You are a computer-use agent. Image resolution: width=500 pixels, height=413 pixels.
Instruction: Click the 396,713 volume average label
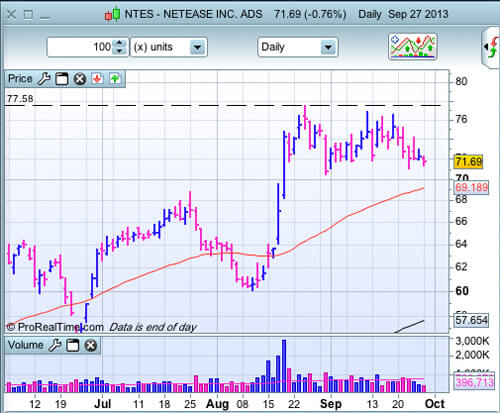[x=474, y=382]
